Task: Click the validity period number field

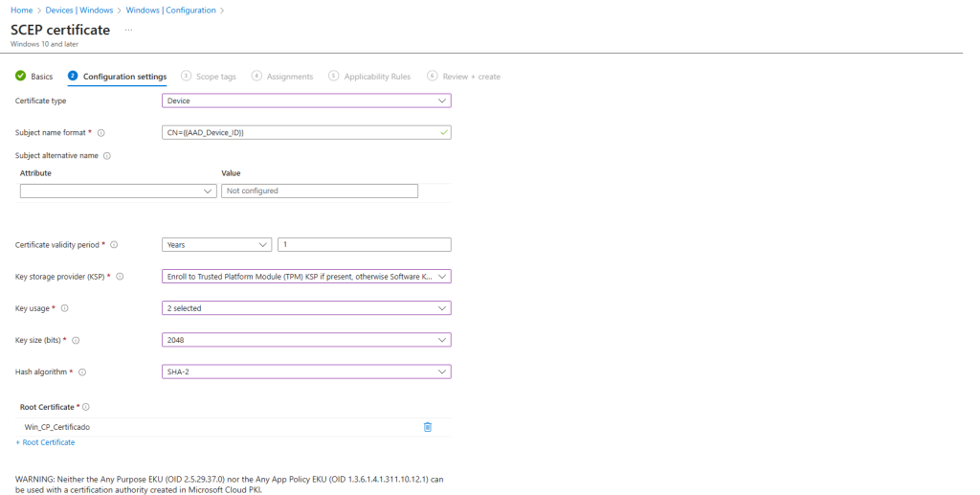Action: pos(364,245)
